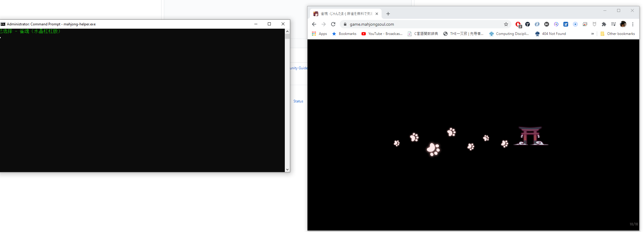Open the blue Z extension icon
The image size is (644, 232).
click(x=566, y=24)
